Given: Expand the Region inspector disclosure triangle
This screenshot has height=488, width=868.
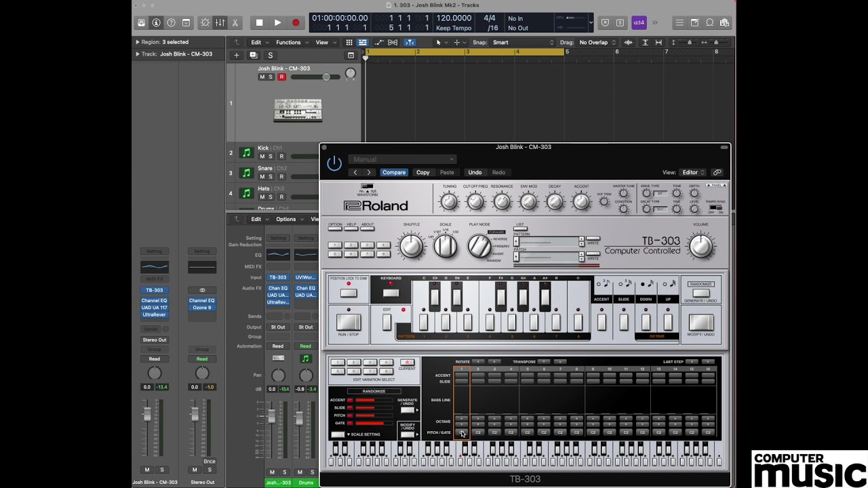Looking at the screenshot, I should pos(137,42).
